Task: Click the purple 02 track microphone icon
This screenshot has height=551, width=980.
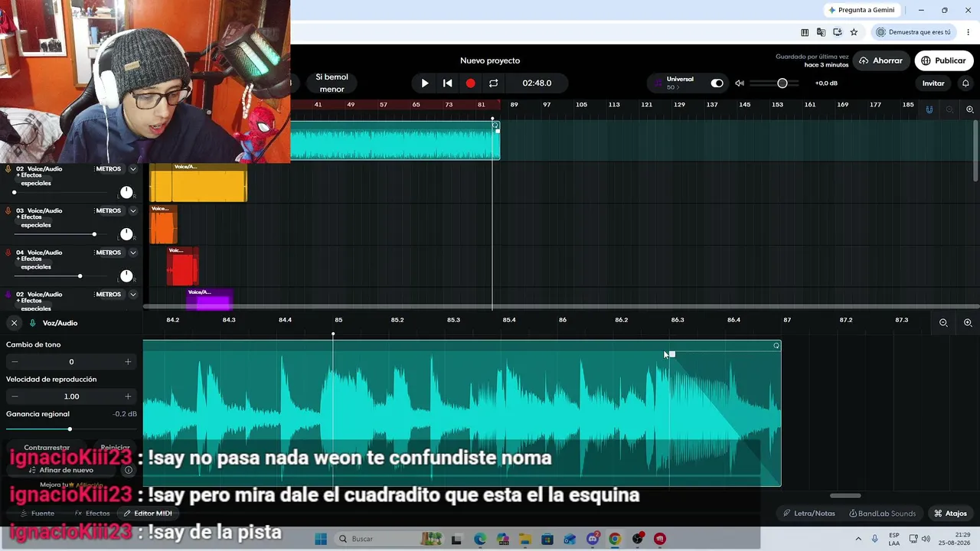Action: (x=8, y=295)
